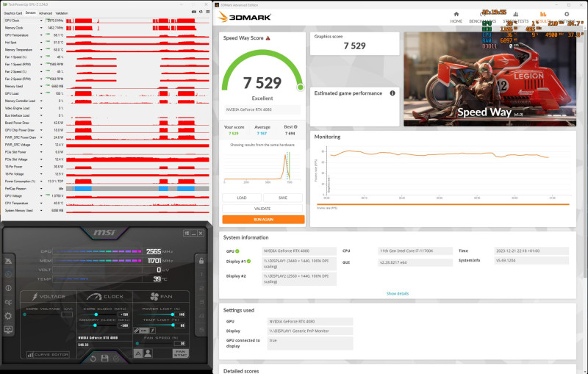Click Afterburner top-left sidebar logo icon
Viewport: 588px width, 374px height.
(x=8, y=260)
